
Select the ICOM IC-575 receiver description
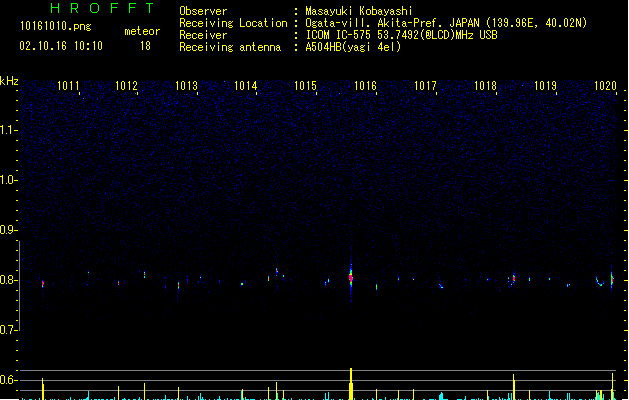(401, 35)
